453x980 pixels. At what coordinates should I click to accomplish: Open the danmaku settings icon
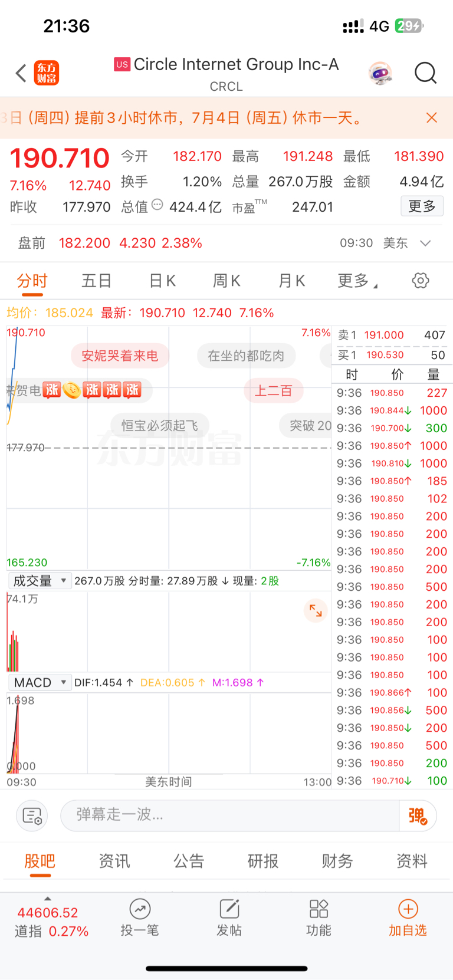32,816
